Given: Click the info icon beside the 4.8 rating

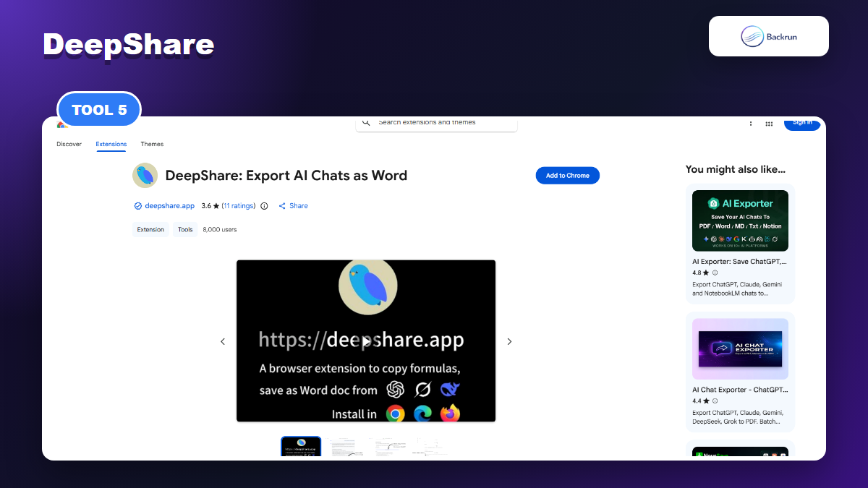Looking at the screenshot, I should (715, 273).
